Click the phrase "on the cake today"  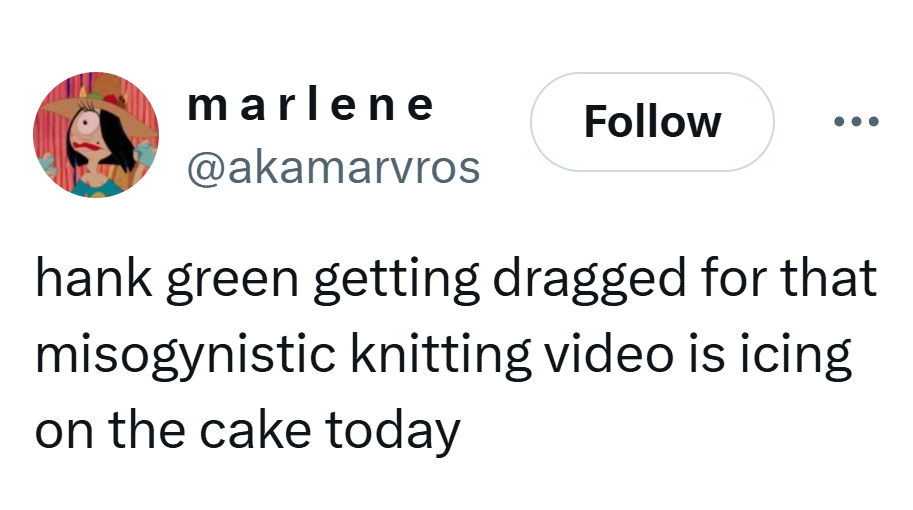(x=247, y=430)
